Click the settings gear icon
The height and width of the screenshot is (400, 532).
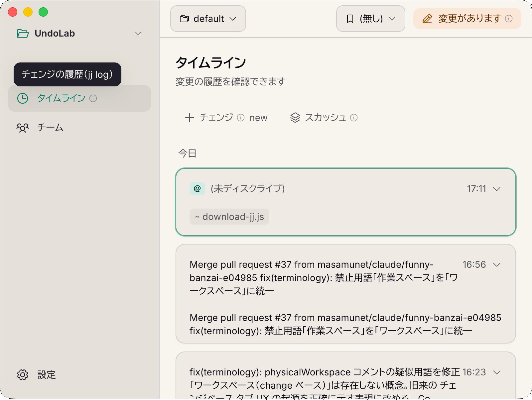(x=23, y=375)
